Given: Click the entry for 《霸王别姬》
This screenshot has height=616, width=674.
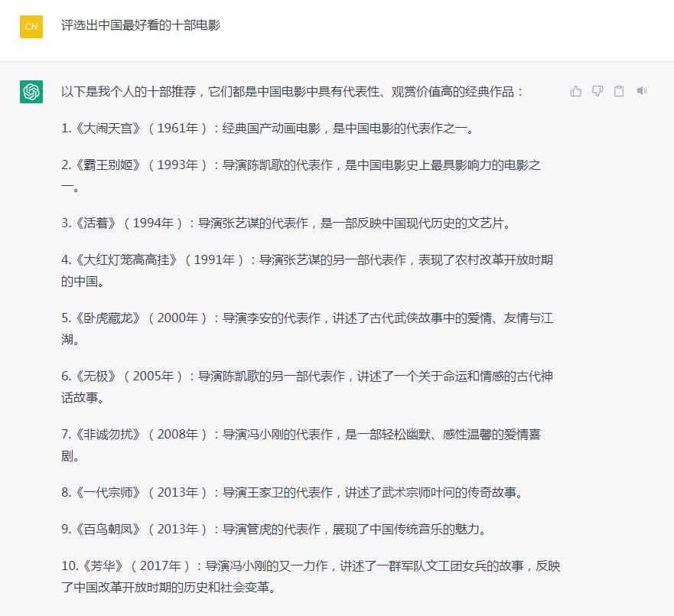Looking at the screenshot, I should (99, 165).
